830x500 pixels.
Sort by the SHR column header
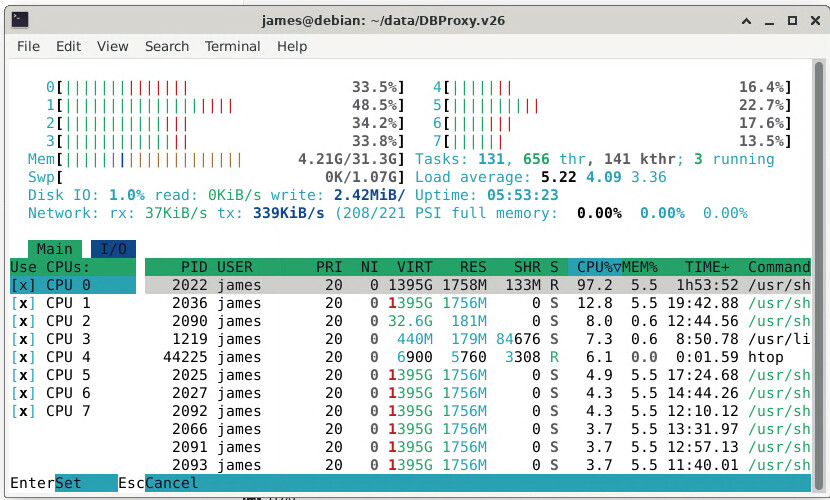coord(527,267)
